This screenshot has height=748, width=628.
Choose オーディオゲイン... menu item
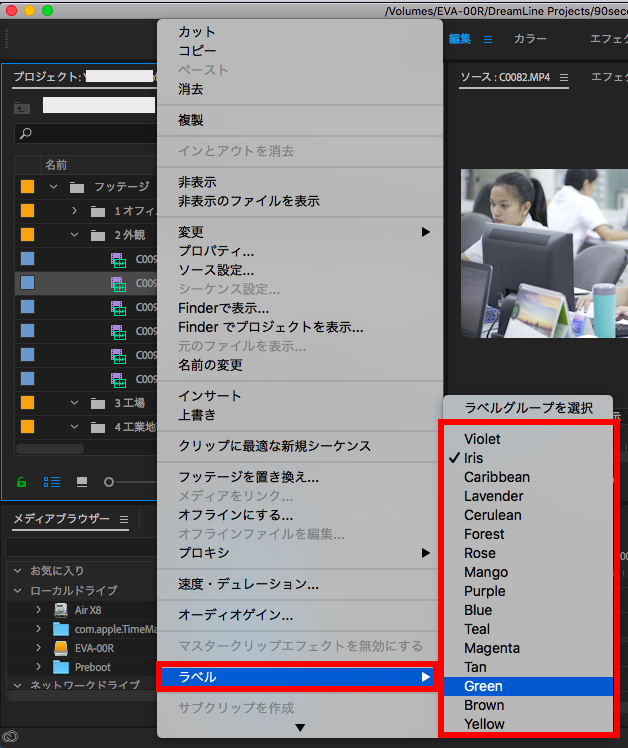click(x=300, y=615)
